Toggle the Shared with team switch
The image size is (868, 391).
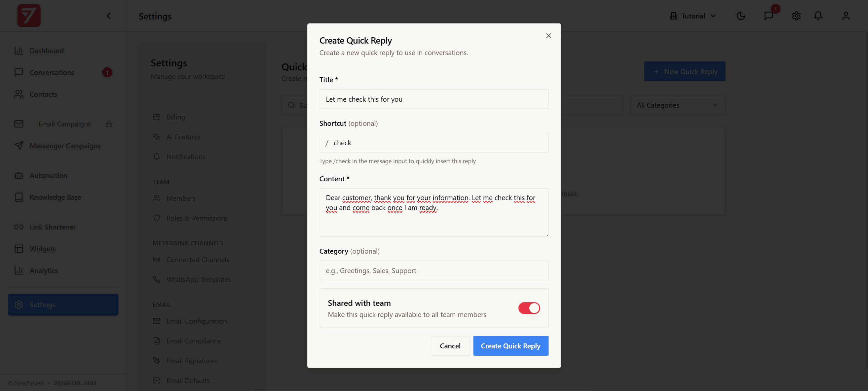point(529,308)
